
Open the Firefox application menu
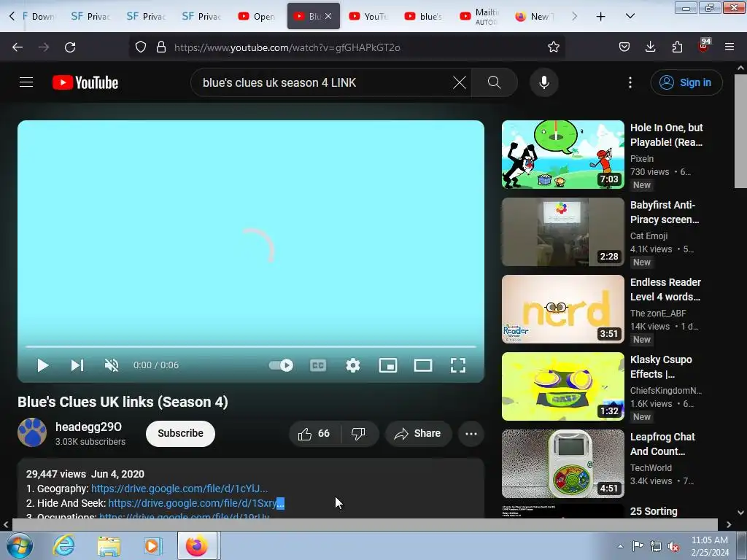click(729, 47)
